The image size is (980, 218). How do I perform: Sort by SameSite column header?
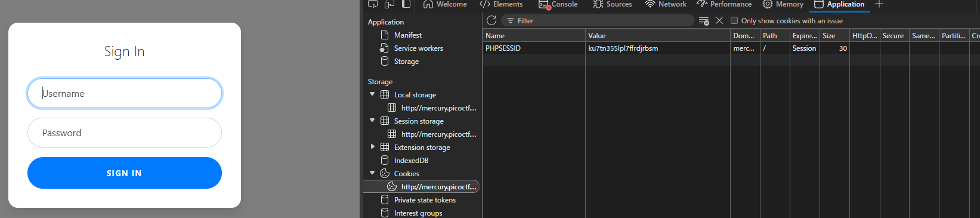pyautogui.click(x=924, y=36)
